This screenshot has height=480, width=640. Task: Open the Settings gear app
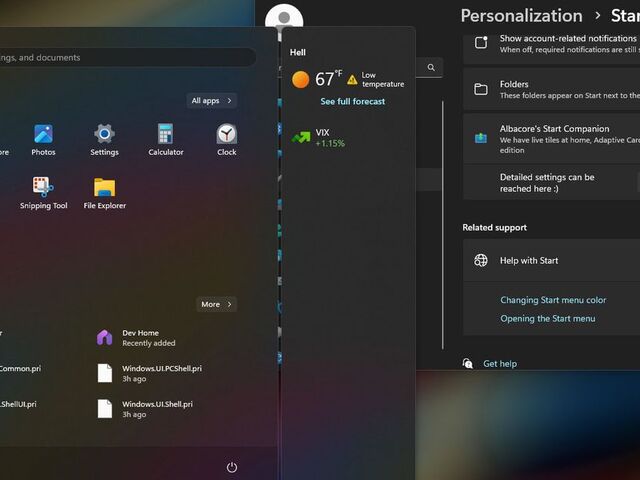(x=104, y=134)
